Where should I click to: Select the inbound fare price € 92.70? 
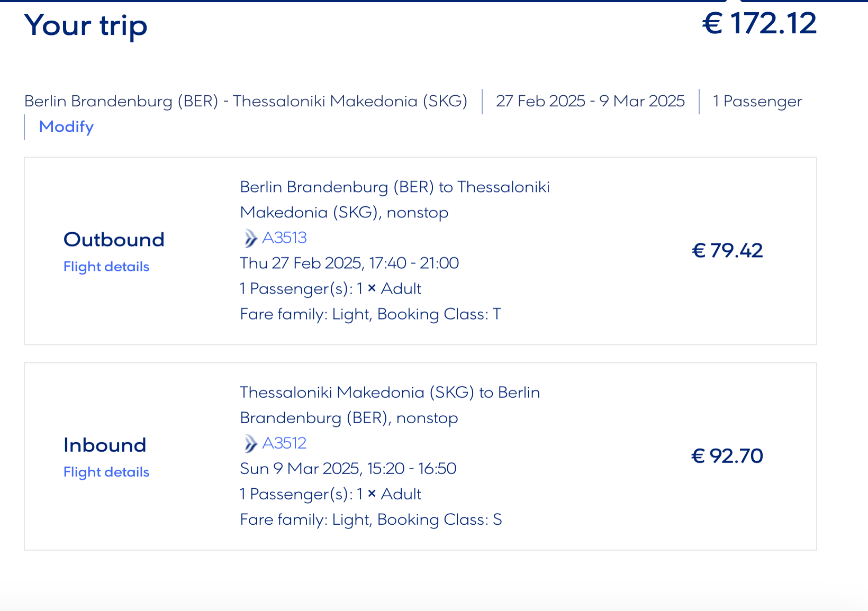point(727,456)
